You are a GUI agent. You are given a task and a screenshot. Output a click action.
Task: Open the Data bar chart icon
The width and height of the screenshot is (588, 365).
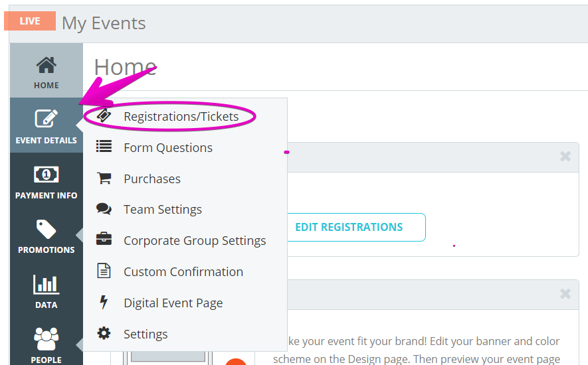pyautogui.click(x=46, y=284)
